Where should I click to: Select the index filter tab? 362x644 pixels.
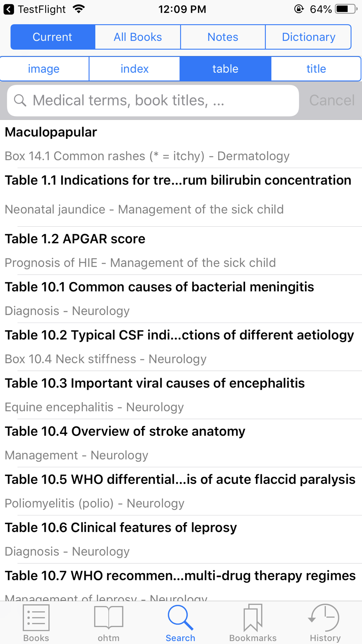click(135, 69)
